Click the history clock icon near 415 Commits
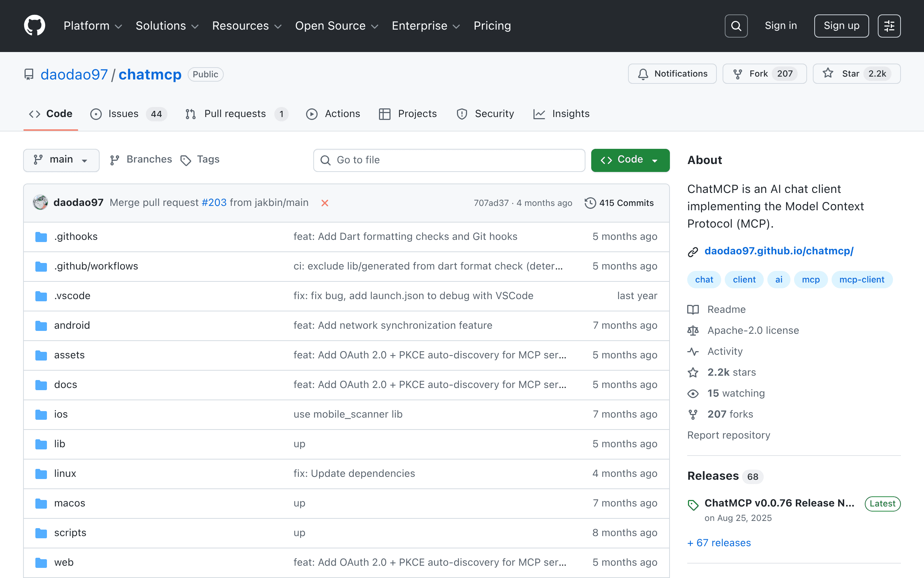The width and height of the screenshot is (924, 578). coord(590,203)
